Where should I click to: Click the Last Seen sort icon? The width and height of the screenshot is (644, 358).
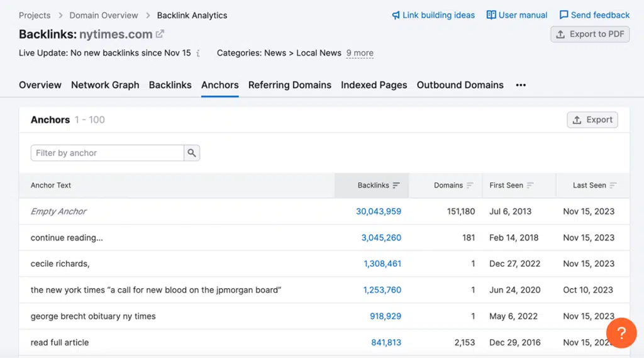pyautogui.click(x=613, y=186)
